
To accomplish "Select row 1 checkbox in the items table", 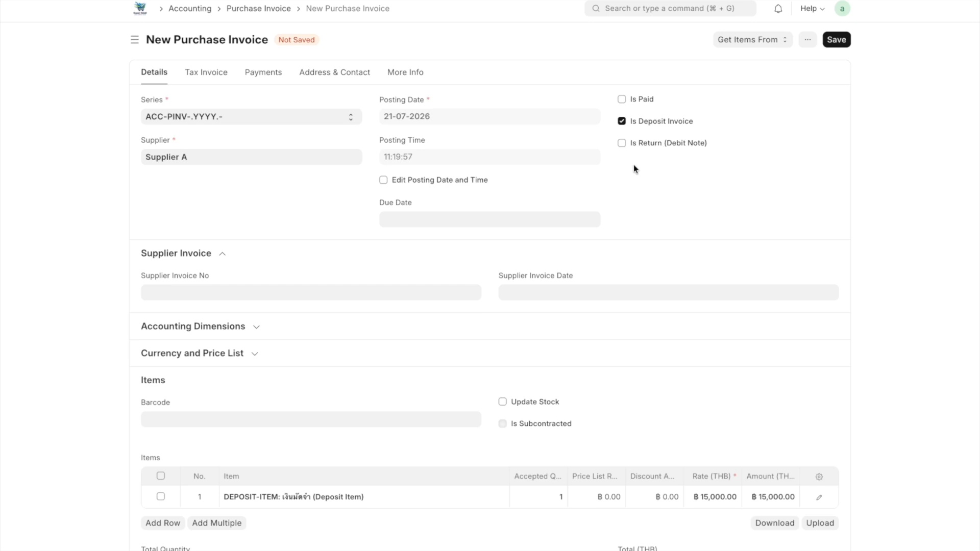I will [161, 496].
